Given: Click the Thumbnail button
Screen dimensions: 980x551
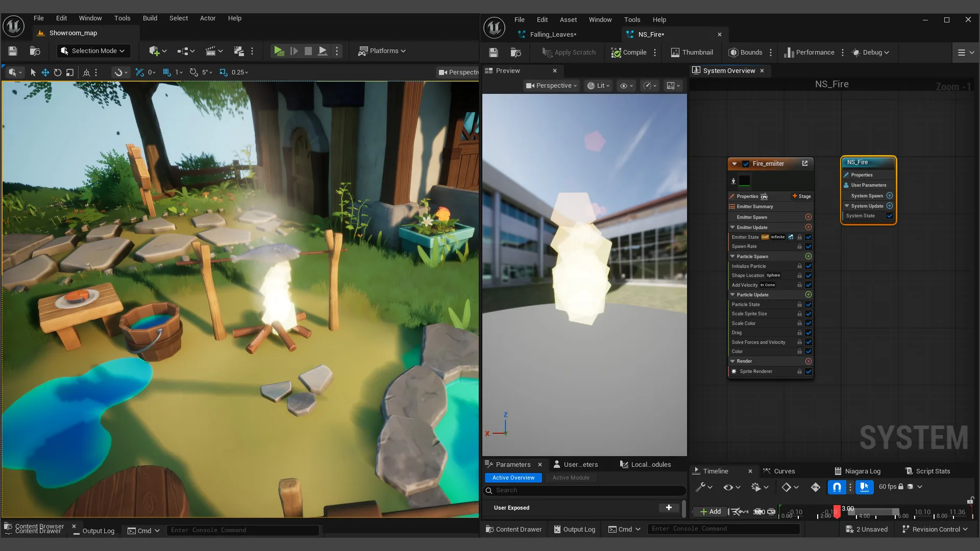Looking at the screenshot, I should pos(692,53).
